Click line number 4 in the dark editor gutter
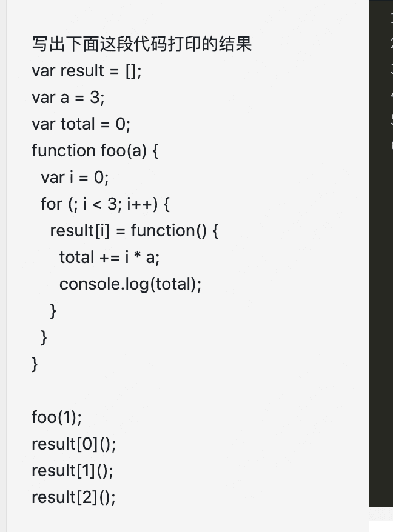 tap(391, 95)
